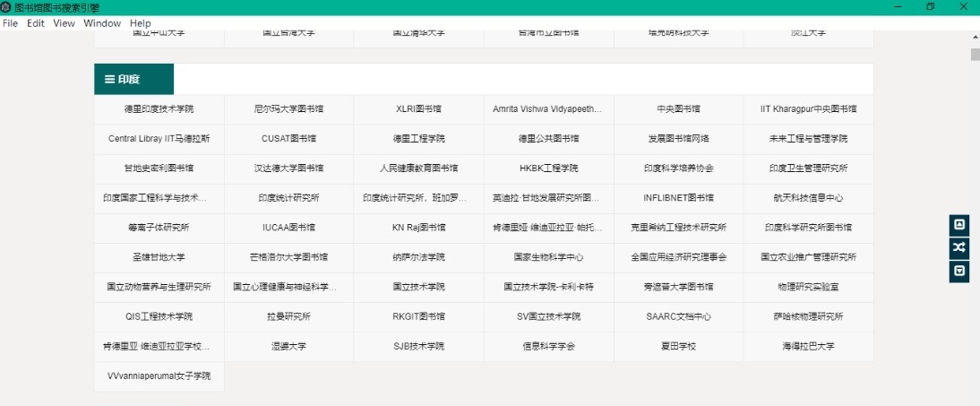Open 国立农业推广管理研究所
This screenshot has height=406, width=980.
click(808, 257)
